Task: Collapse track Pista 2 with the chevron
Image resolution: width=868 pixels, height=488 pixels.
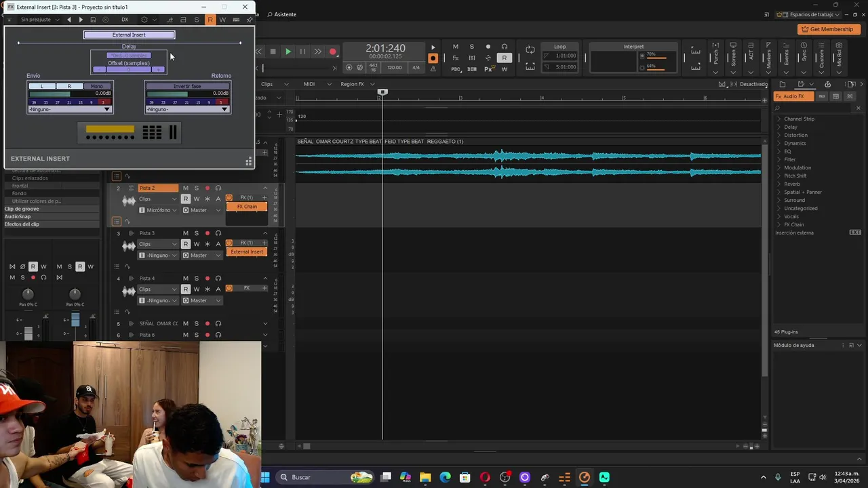Action: tap(265, 188)
